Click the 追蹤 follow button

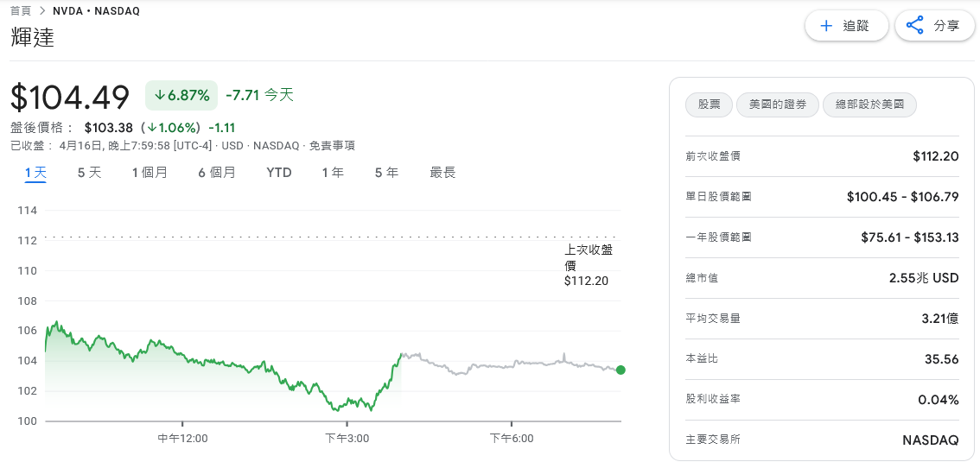pyautogui.click(x=846, y=26)
